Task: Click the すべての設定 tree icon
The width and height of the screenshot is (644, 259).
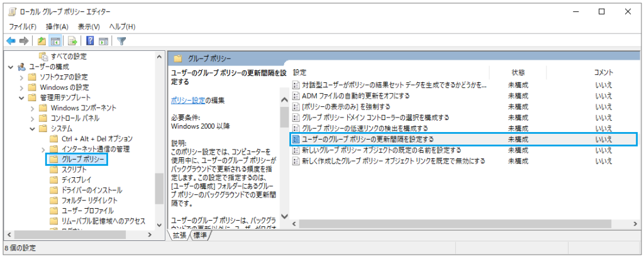Action: [43, 56]
